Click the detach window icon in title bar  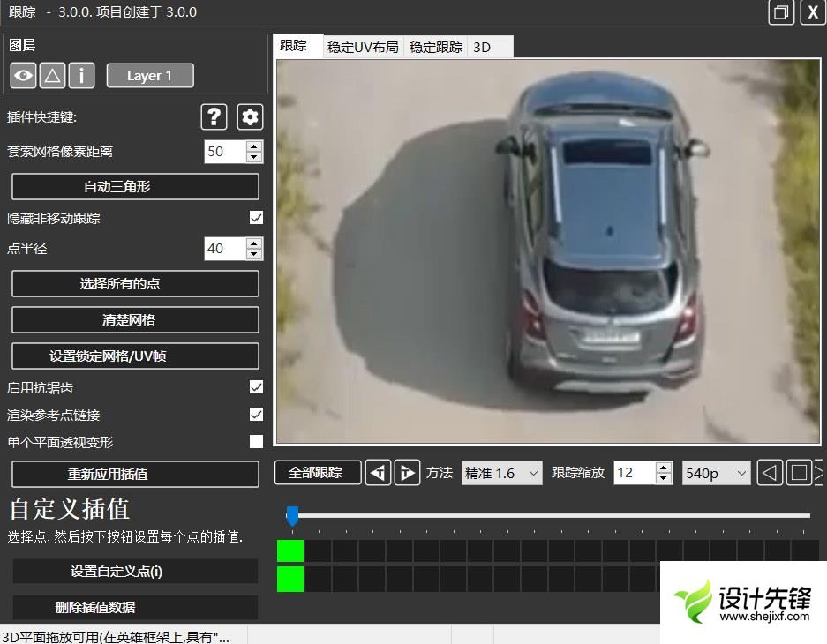781,12
